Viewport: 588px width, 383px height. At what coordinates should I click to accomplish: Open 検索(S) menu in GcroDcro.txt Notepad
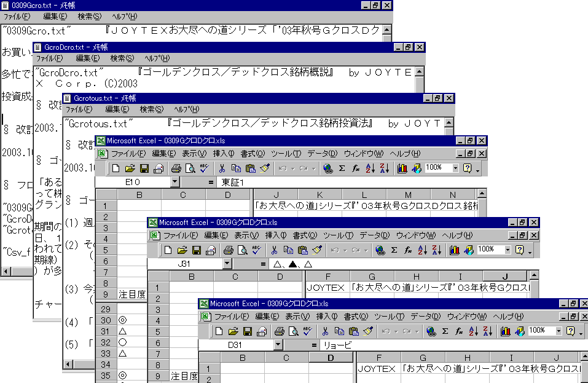click(122, 58)
